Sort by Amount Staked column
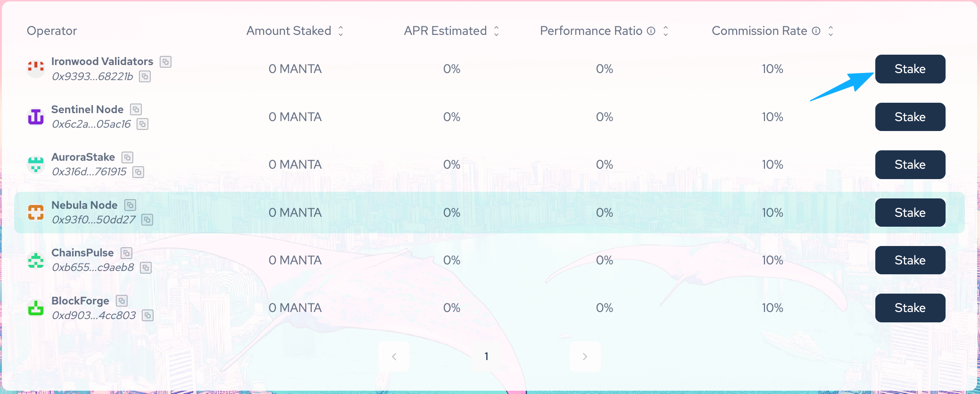Screen dimensions: 980x394 pos(341,31)
